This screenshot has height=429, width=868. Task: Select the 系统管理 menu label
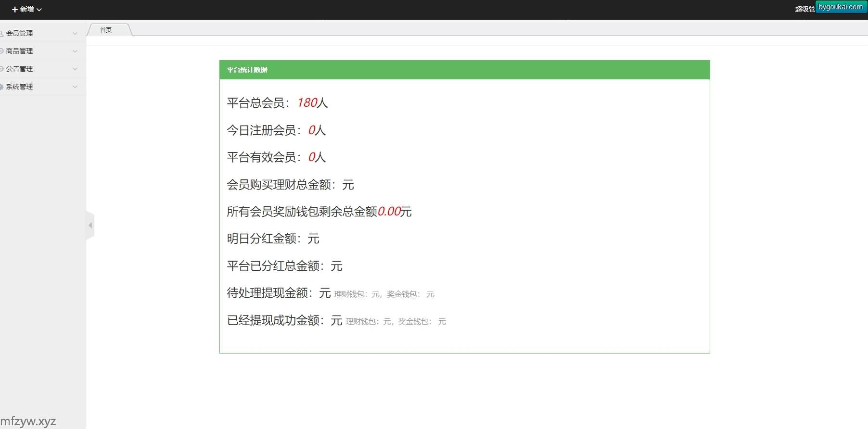(x=20, y=87)
